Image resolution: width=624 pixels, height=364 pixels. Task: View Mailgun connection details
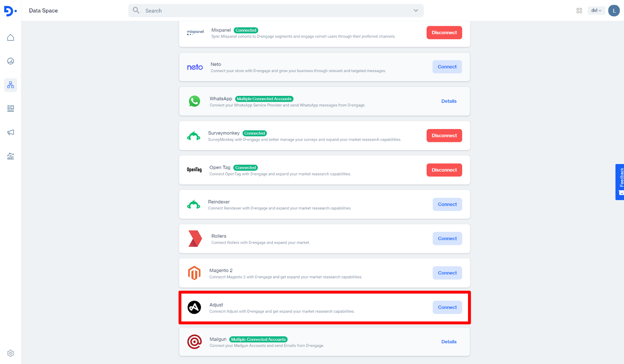(449, 342)
